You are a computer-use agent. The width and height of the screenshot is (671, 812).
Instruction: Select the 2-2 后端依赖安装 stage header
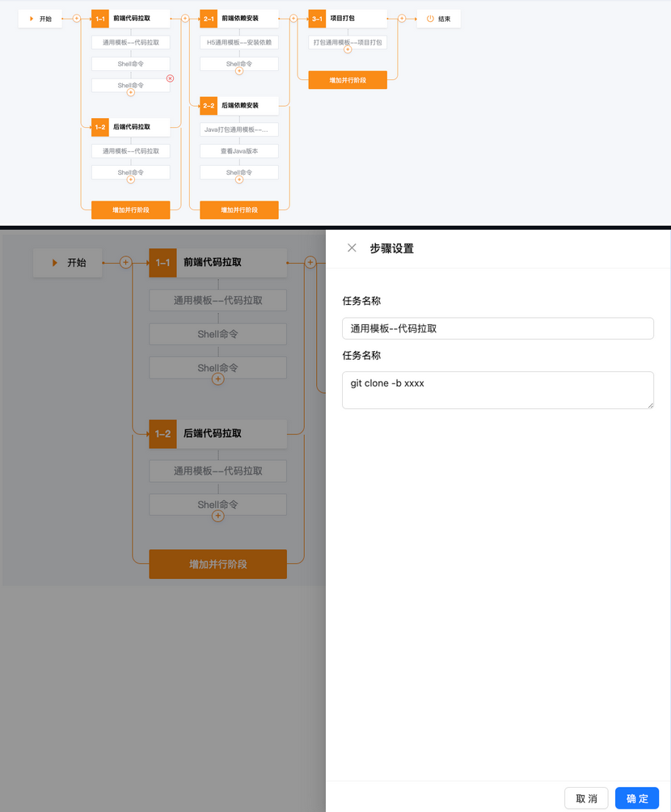coord(239,105)
